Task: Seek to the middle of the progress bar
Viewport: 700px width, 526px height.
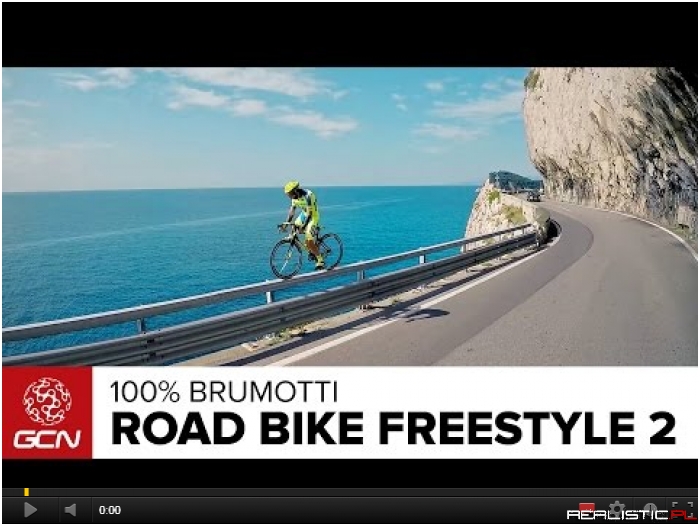Action: click(350, 492)
